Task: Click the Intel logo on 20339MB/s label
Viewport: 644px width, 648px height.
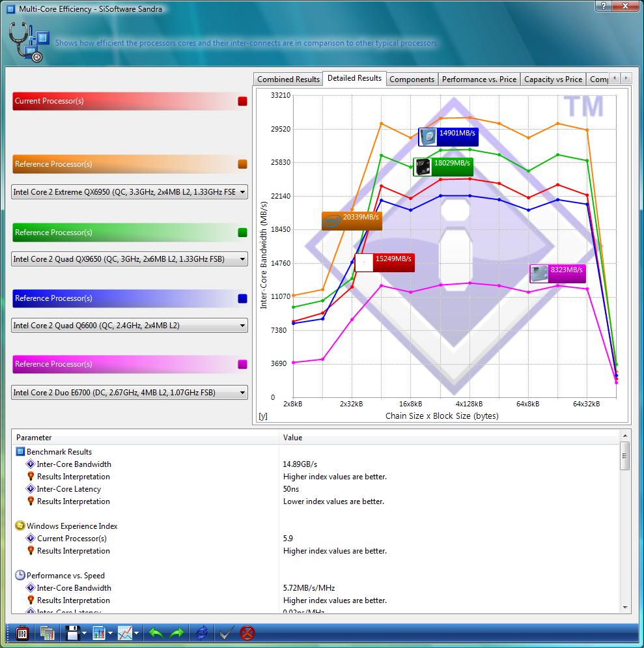Action: [331, 221]
